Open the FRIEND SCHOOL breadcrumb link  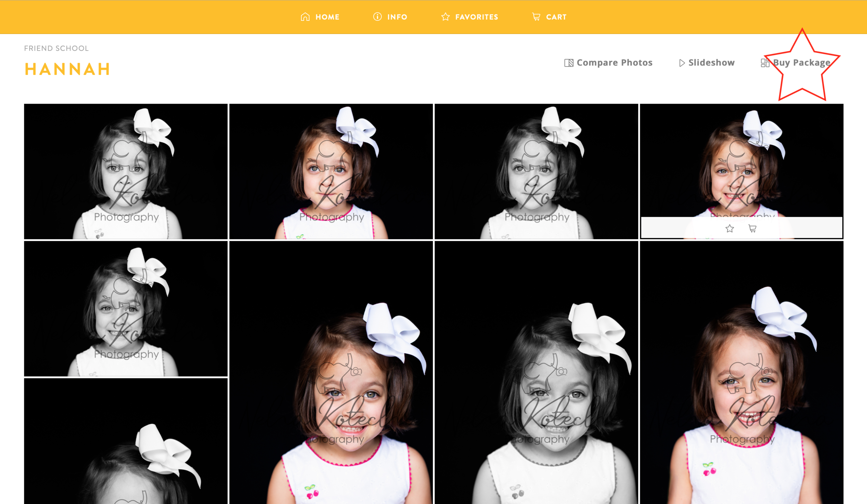56,48
